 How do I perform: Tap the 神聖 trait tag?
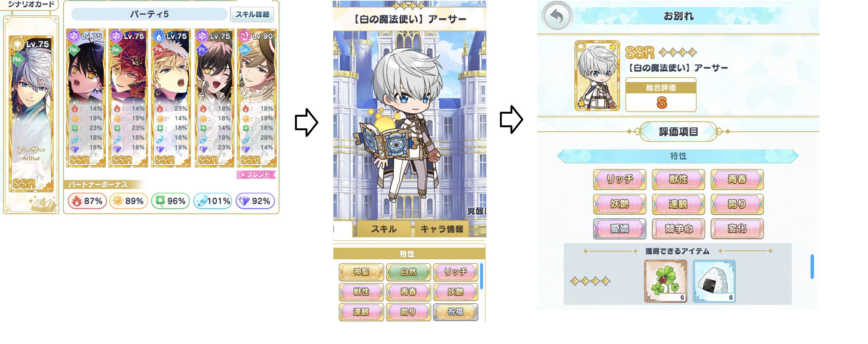point(361,272)
